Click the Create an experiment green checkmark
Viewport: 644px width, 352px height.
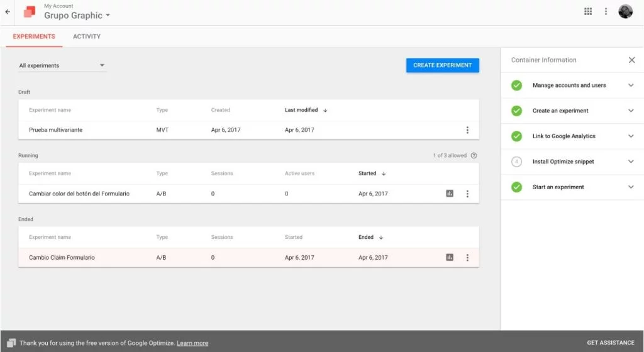(516, 111)
